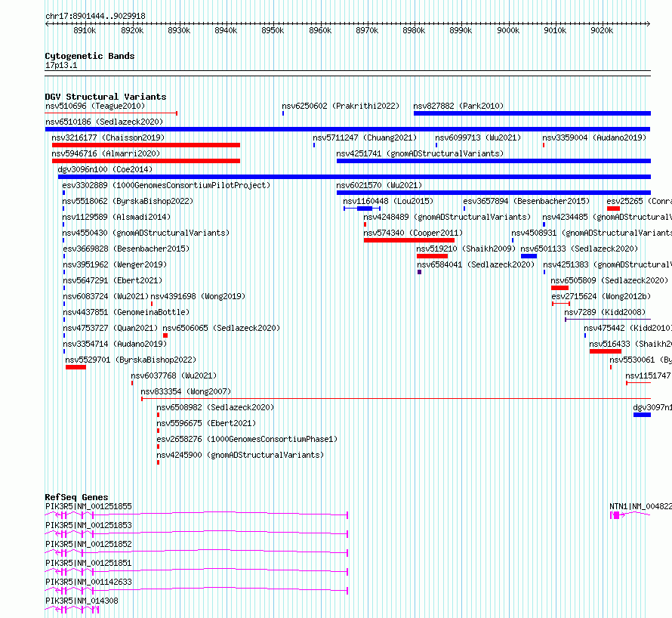Select nsv3359004 (Audano2019) variant label
The width and height of the screenshot is (672, 618).
coord(594,138)
